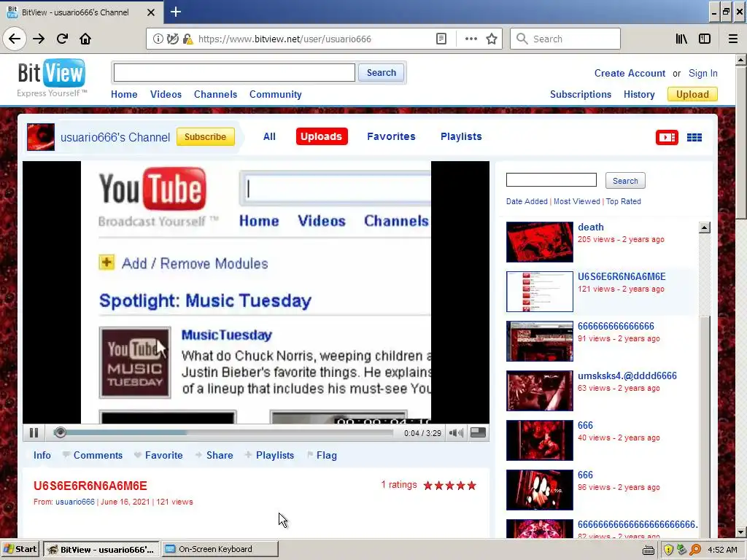Pause the playing video
Image resolution: width=747 pixels, height=560 pixels.
click(34, 433)
